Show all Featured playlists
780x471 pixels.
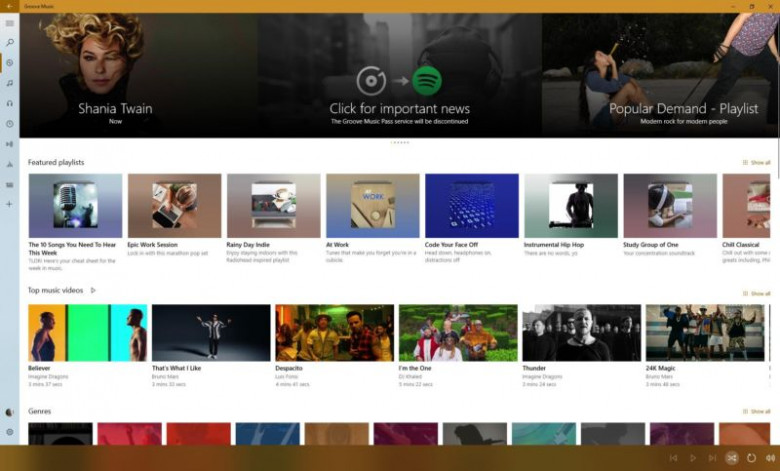[757, 162]
